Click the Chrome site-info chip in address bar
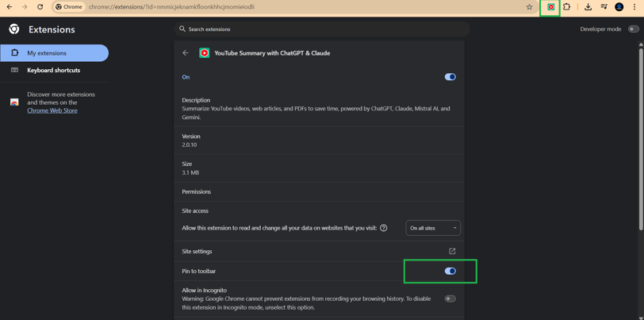Image resolution: width=644 pixels, height=320 pixels. (x=69, y=7)
